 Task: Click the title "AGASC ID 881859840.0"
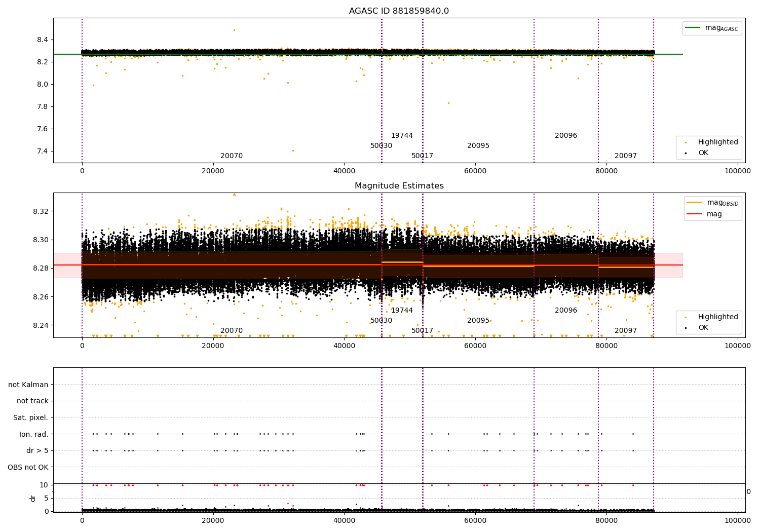[x=399, y=11]
